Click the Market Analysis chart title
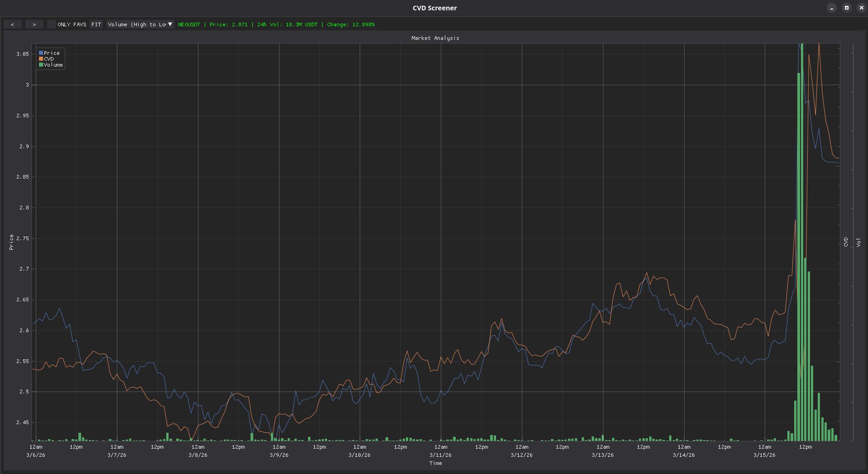This screenshot has height=474, width=868. point(435,38)
